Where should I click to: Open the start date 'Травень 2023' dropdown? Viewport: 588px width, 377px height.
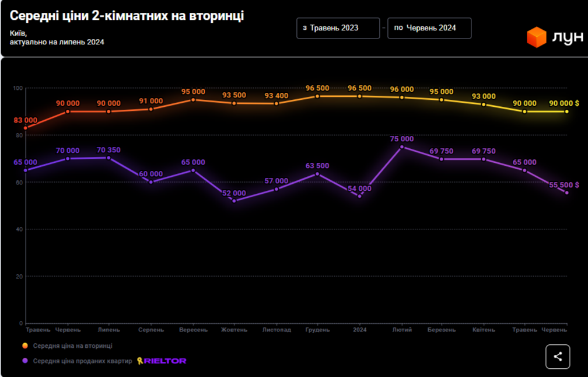click(x=338, y=28)
